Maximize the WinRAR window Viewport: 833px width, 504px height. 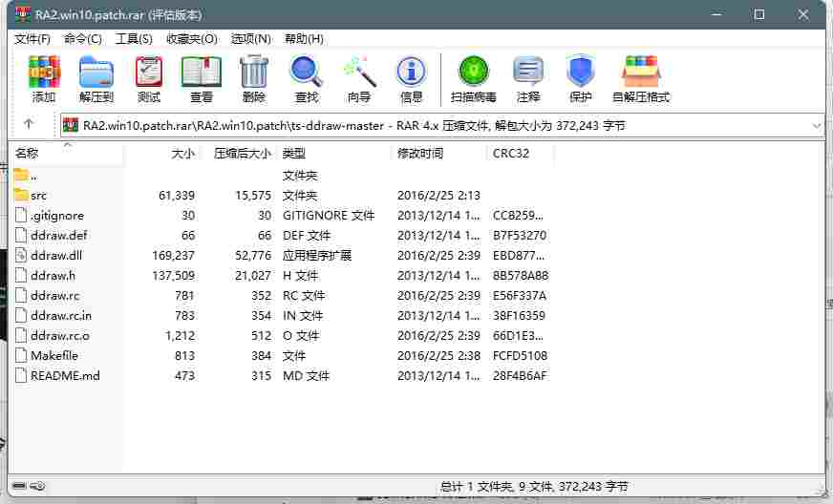[x=759, y=14]
